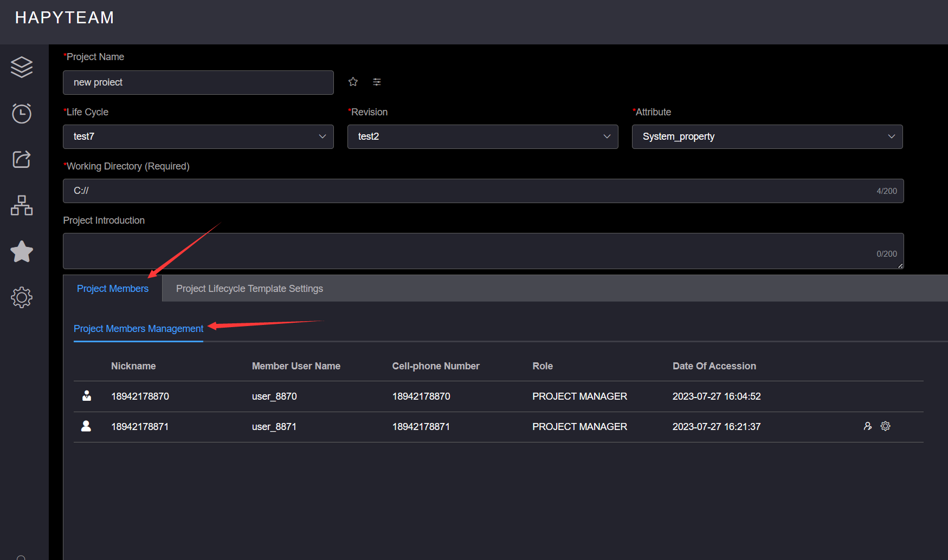Click nickname 18942178870 cell
The width and height of the screenshot is (948, 560).
click(140, 396)
